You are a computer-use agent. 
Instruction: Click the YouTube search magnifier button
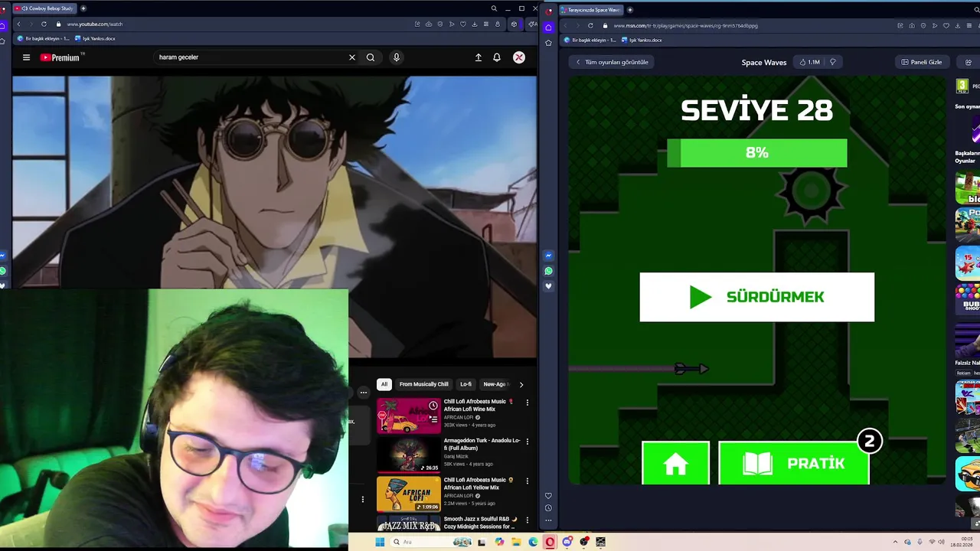tap(371, 57)
